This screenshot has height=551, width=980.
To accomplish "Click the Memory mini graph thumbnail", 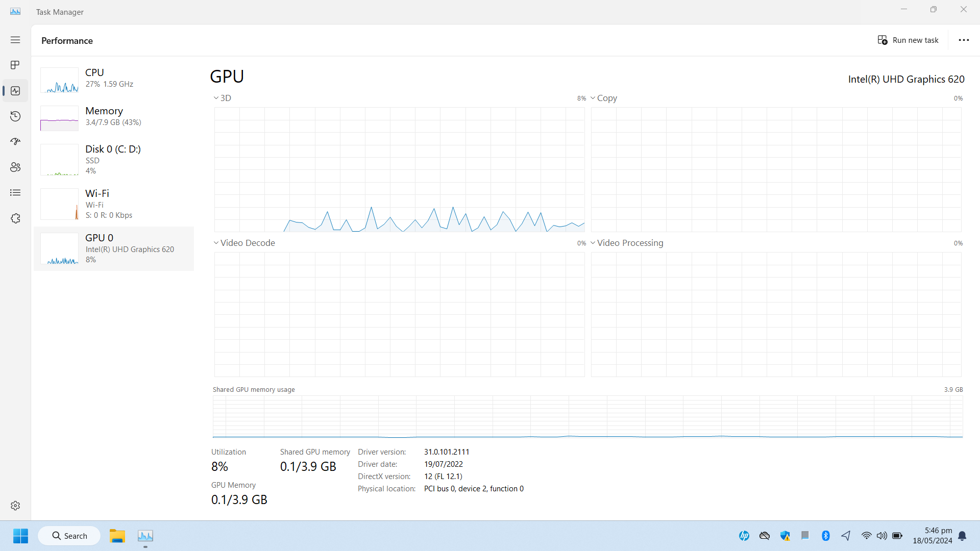I will tap(59, 118).
